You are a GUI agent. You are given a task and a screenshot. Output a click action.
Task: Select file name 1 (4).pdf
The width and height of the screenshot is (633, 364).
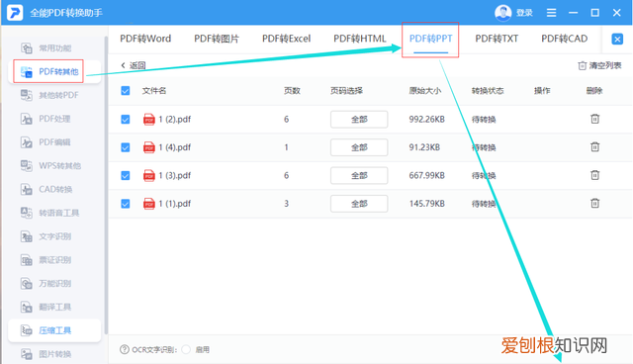click(x=174, y=147)
